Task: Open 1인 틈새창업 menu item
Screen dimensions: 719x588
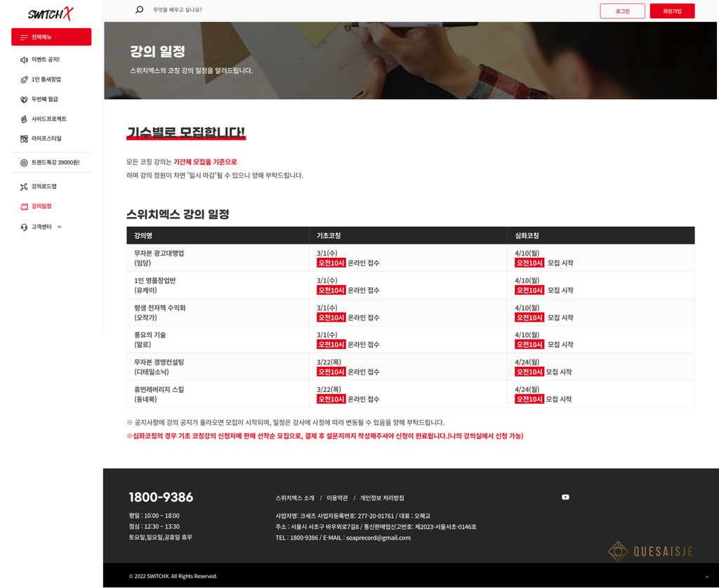Action: point(46,79)
